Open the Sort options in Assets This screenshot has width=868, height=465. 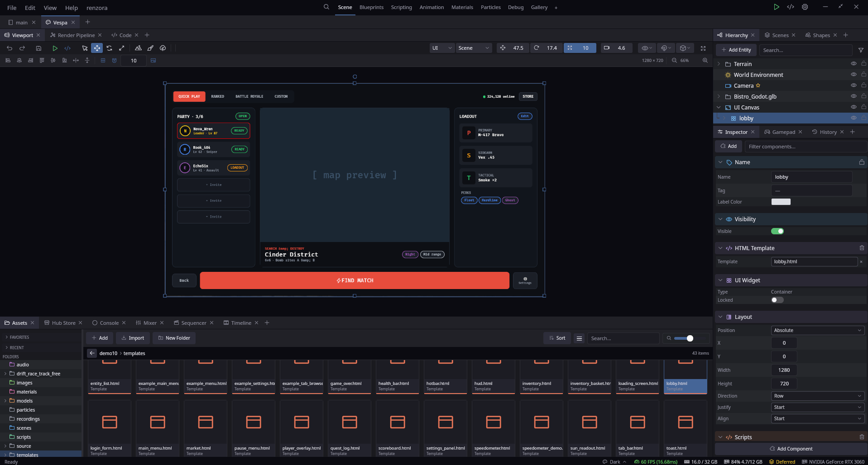[x=557, y=338]
